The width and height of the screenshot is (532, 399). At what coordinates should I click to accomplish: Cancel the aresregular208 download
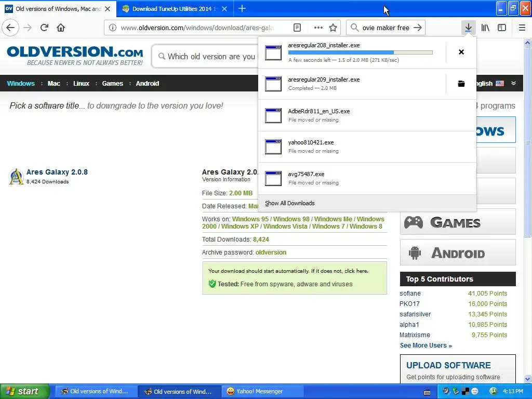(x=461, y=52)
